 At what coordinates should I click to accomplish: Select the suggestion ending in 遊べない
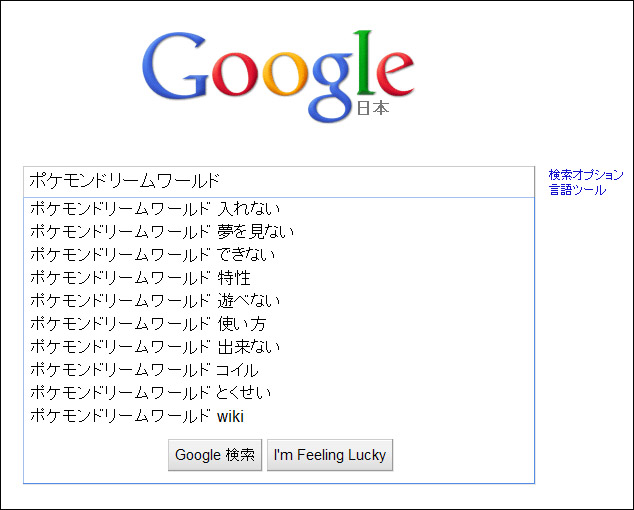[x=155, y=301]
